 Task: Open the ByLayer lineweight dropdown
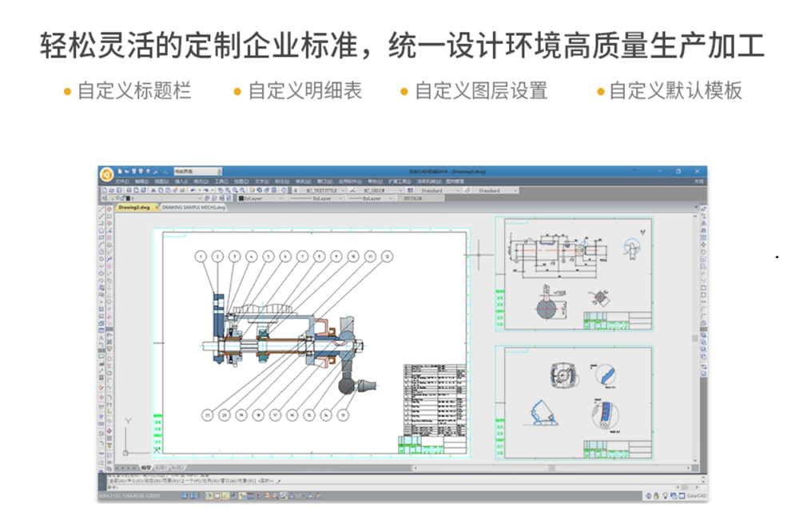(372, 198)
